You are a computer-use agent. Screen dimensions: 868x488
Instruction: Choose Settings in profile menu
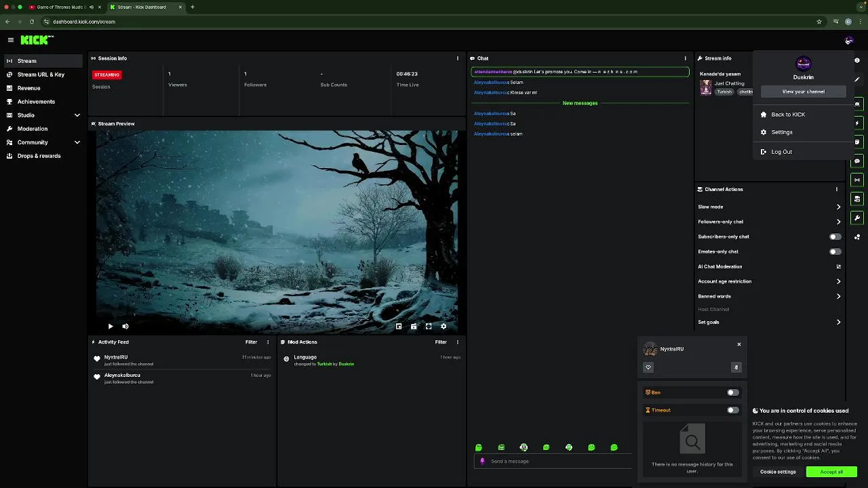point(803,132)
